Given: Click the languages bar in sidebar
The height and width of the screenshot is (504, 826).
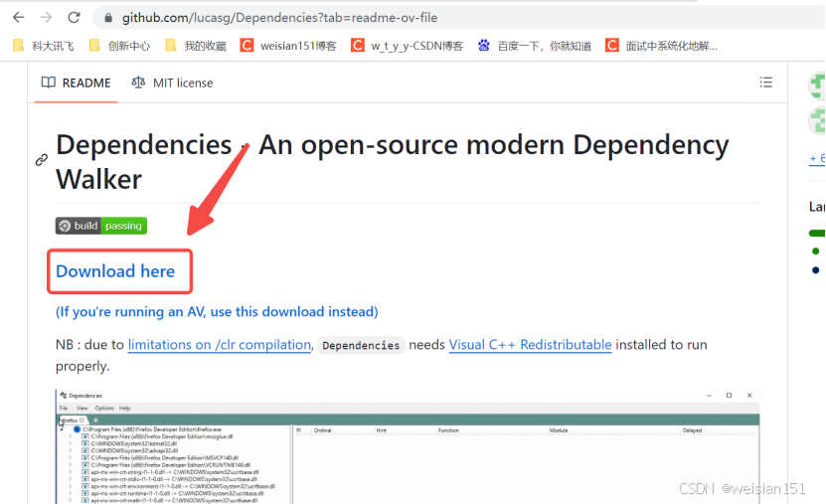Looking at the screenshot, I should 818,233.
